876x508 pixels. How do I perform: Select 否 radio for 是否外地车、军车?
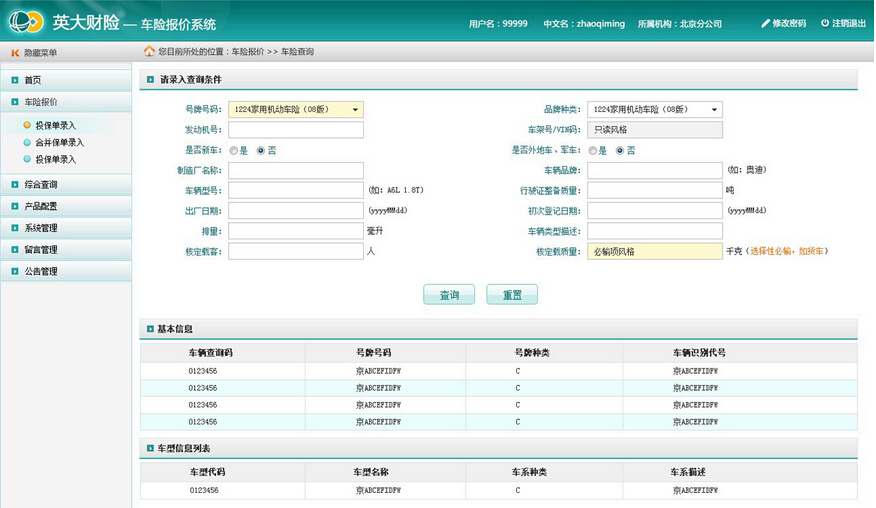point(620,150)
